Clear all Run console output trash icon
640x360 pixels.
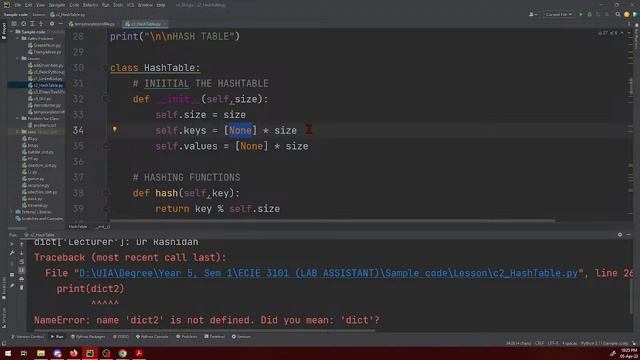click(x=22, y=288)
